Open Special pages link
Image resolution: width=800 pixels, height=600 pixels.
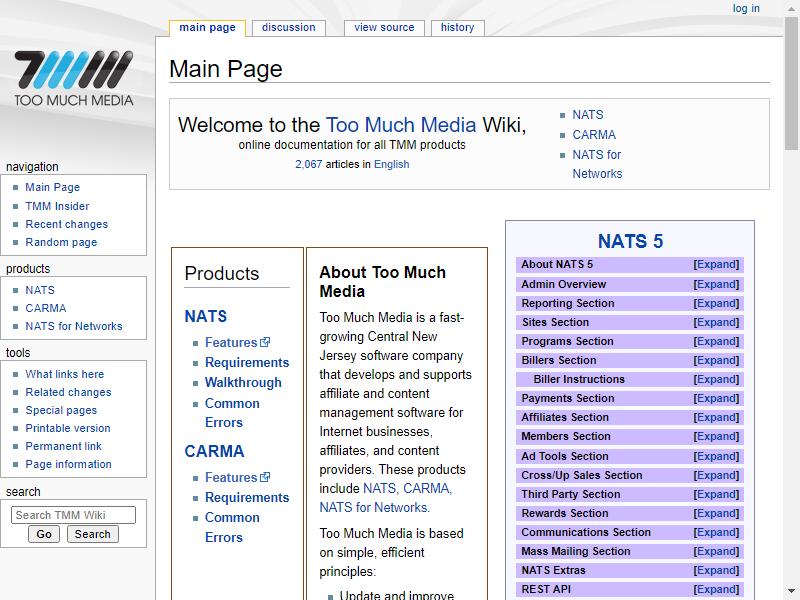pos(61,410)
